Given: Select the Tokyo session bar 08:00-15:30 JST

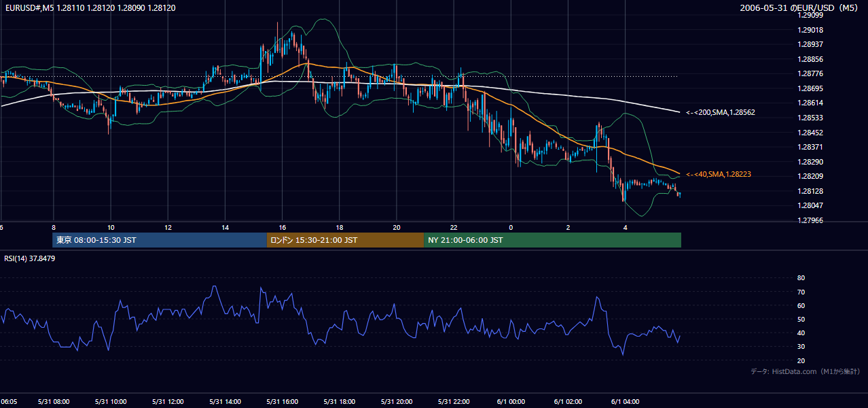Looking at the screenshot, I should pos(160,240).
